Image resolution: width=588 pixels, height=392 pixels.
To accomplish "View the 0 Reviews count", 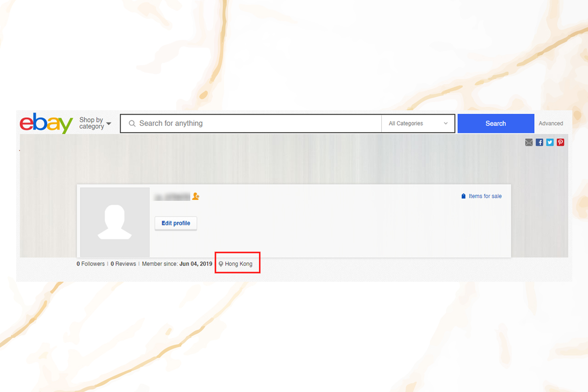I will [123, 264].
